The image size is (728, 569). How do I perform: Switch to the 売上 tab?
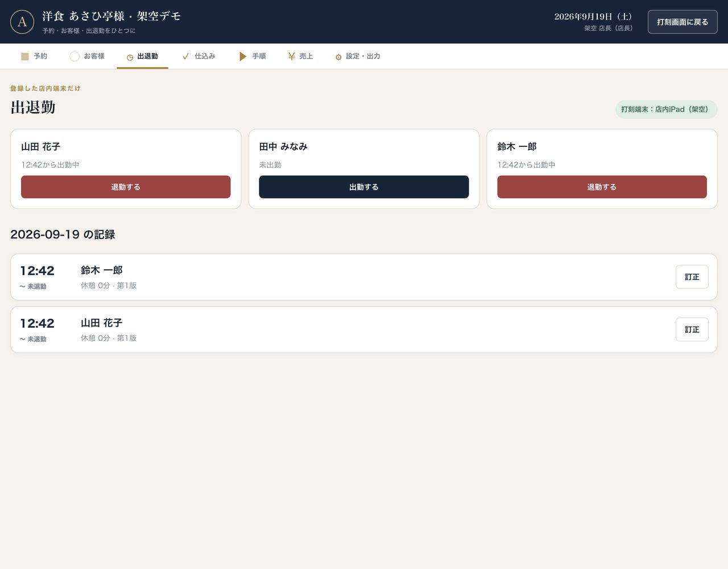click(300, 56)
